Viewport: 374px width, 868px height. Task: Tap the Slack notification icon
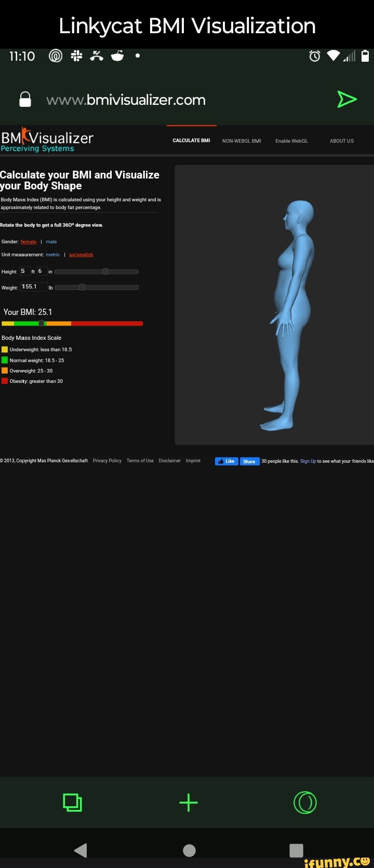[76, 56]
